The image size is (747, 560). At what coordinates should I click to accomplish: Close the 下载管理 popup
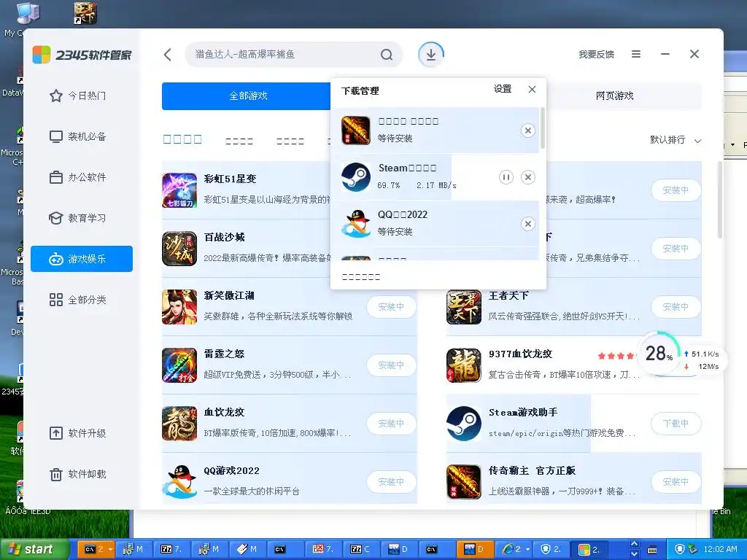coord(532,89)
